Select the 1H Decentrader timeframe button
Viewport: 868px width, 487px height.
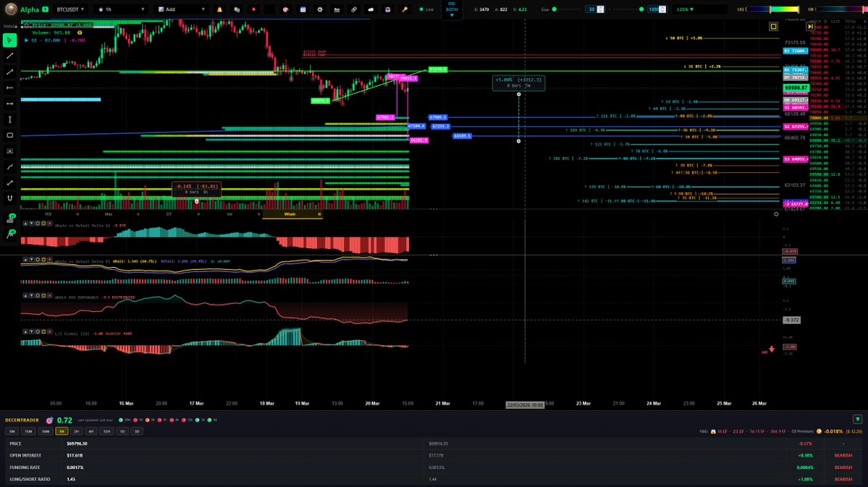coord(62,431)
